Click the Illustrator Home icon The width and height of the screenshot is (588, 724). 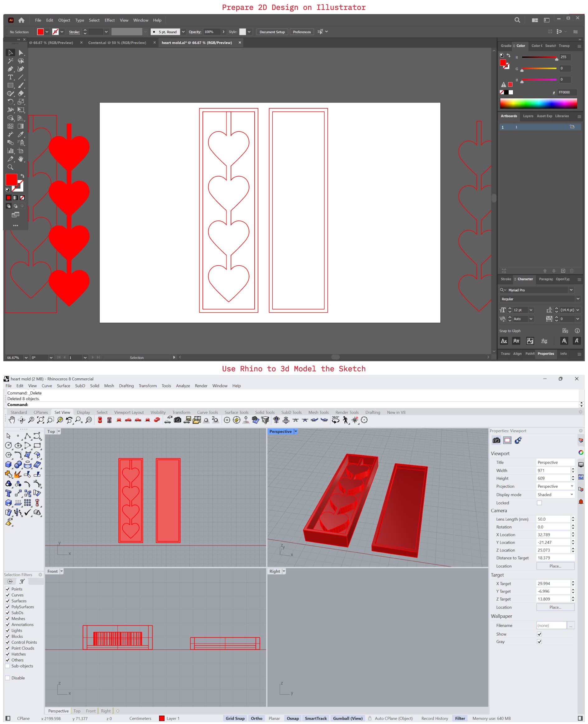21,20
